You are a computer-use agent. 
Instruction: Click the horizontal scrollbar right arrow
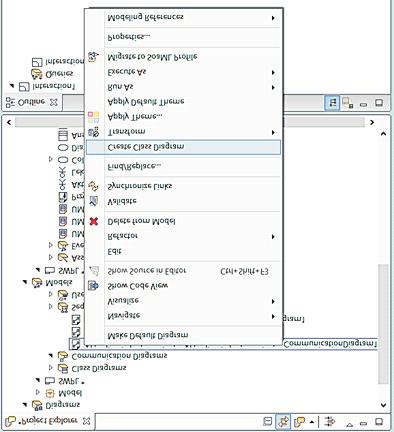372,123
